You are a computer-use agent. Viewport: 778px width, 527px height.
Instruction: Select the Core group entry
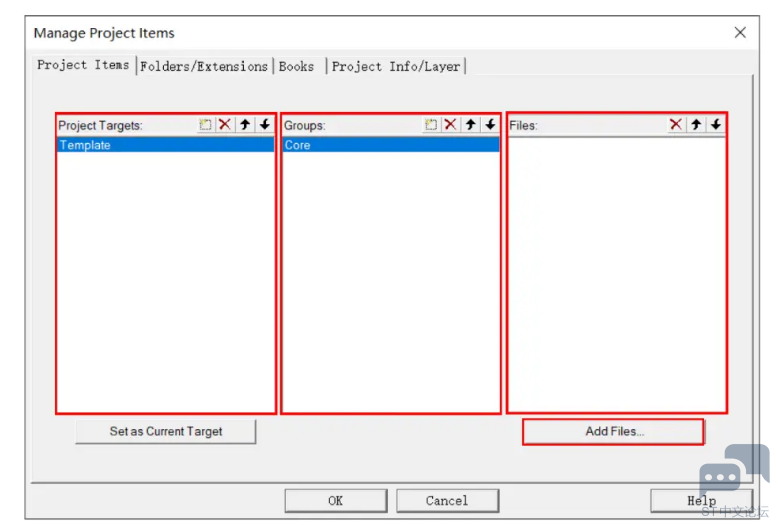[390, 145]
